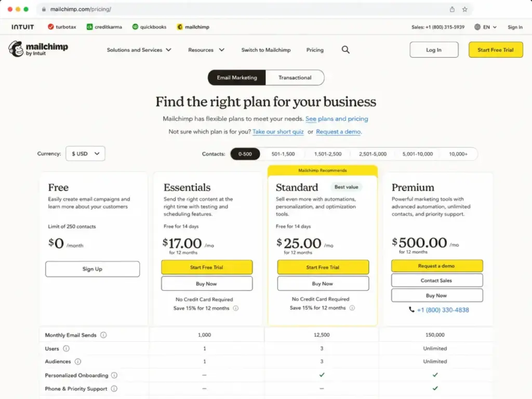532x399 pixels.
Task: Click Request a demo text link
Action: (x=338, y=131)
